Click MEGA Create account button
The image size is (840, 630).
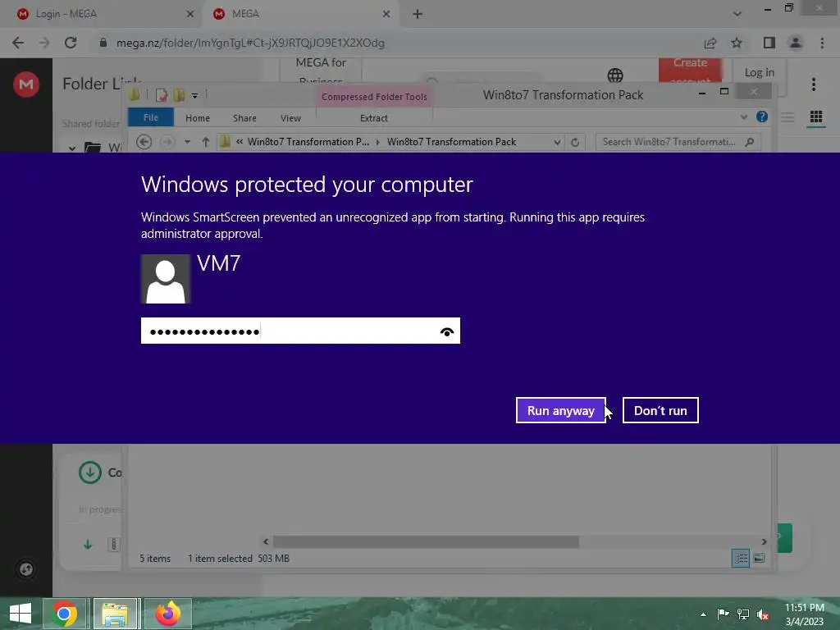691,71
